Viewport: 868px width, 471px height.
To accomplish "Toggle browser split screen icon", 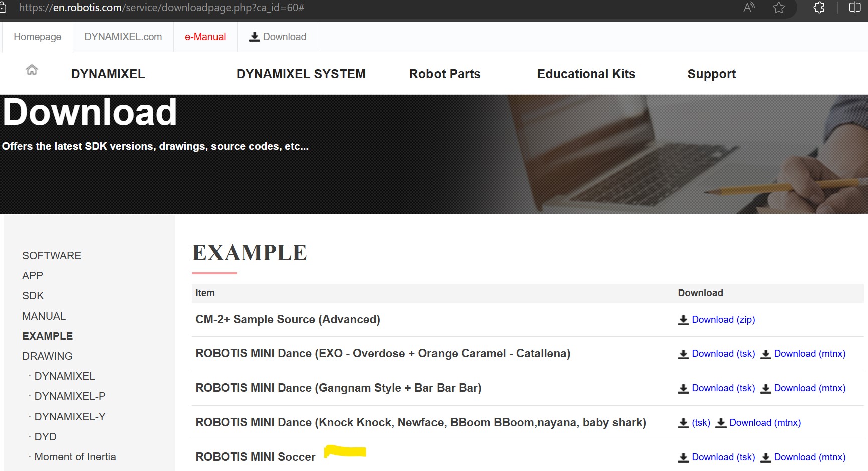I will (855, 8).
